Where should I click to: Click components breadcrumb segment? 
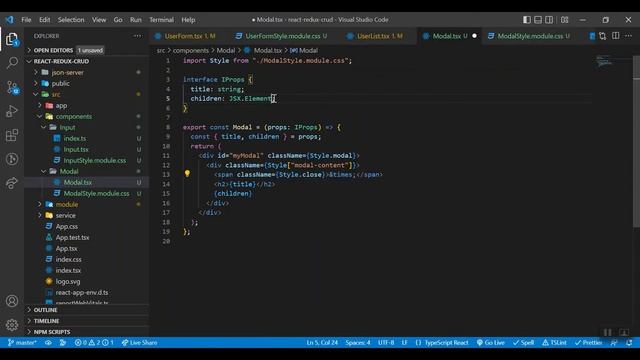[x=191, y=50]
